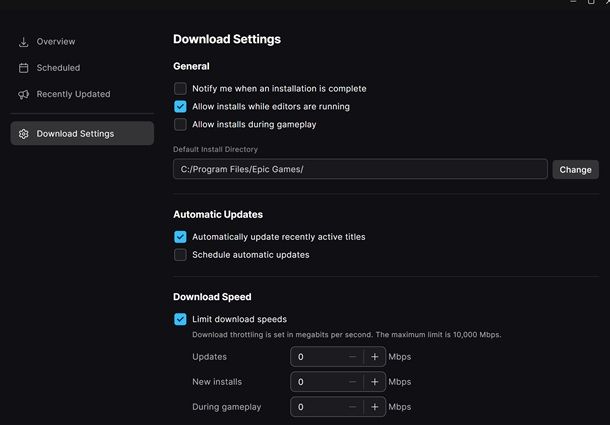
Task: Click the Recently Updated megaphone icon
Action: tap(24, 95)
